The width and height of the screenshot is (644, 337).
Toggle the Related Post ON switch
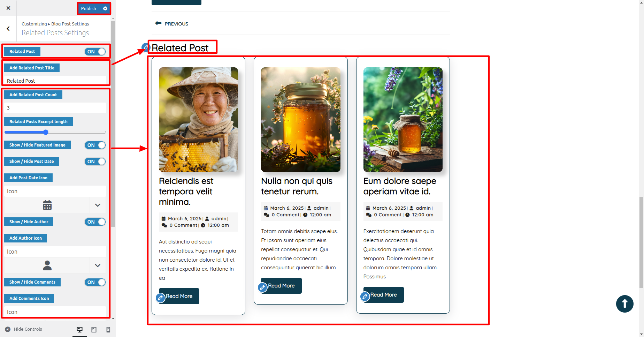coord(95,52)
